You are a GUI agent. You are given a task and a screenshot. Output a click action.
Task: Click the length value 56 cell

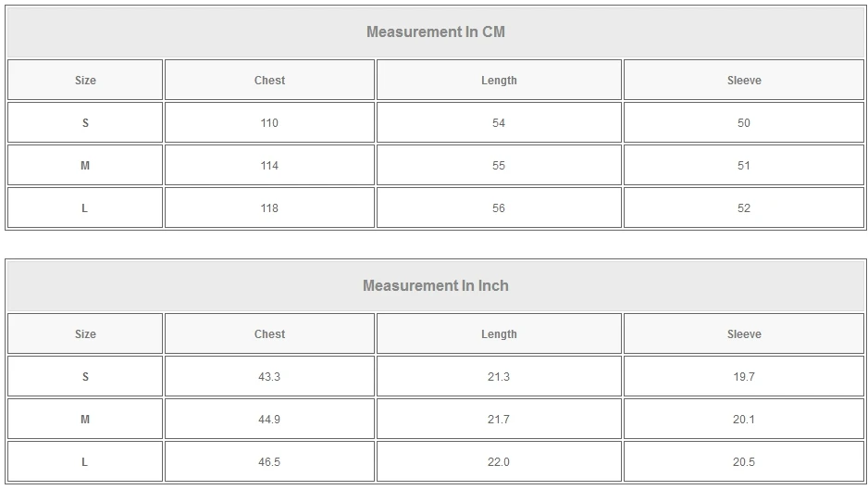click(499, 208)
